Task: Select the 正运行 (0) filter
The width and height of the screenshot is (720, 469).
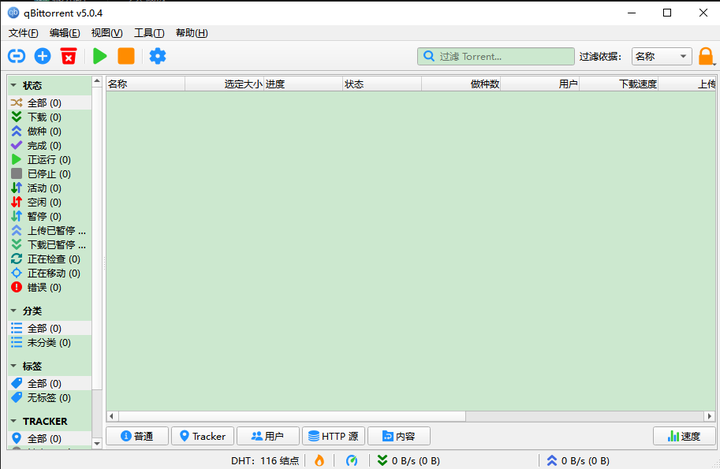Action: coord(49,159)
